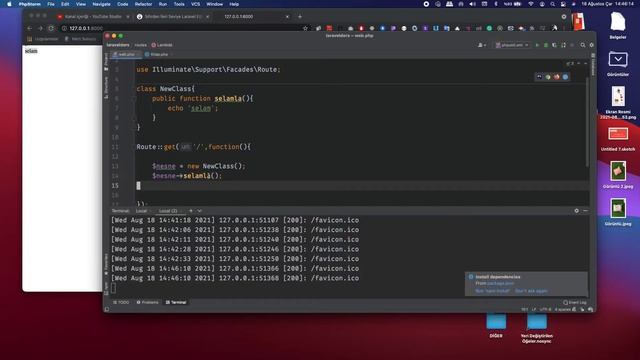Screen dimensions: 640x360
Task: Open the TODO tool window tab
Action: pos(121,302)
